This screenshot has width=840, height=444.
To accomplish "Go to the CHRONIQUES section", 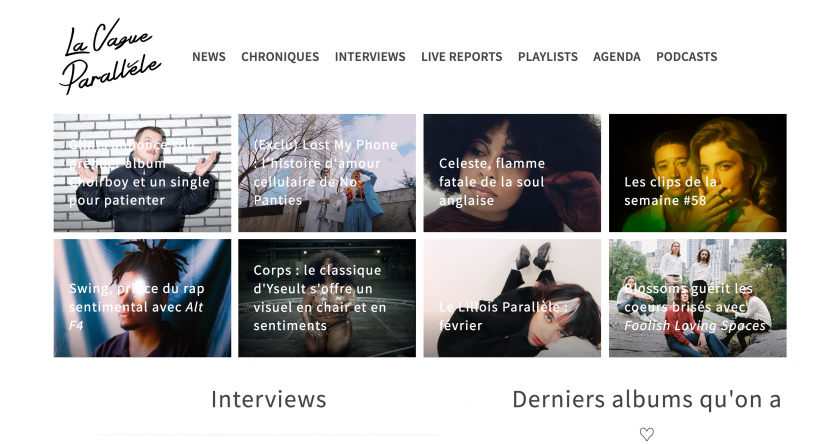I will (280, 57).
